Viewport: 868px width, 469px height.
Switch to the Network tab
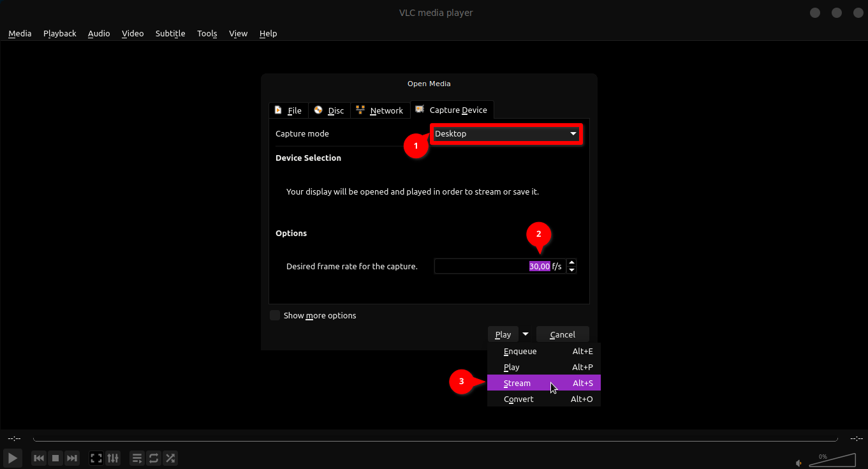[x=379, y=110]
